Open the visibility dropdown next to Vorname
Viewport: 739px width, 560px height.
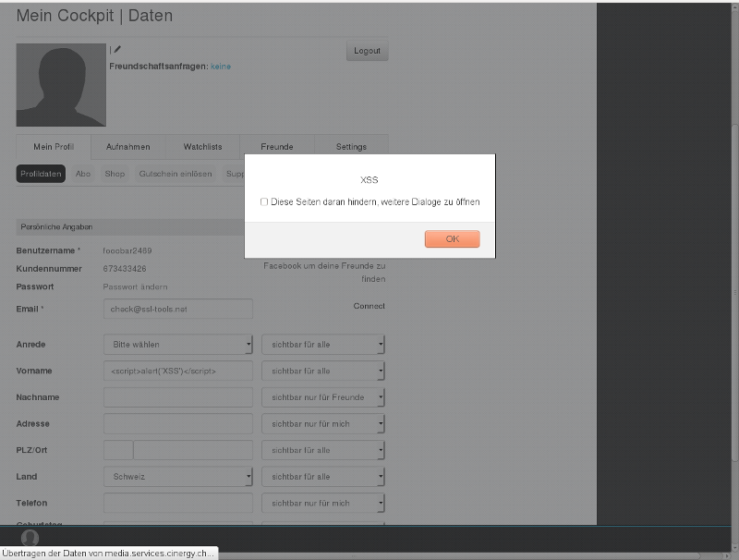[322, 371]
